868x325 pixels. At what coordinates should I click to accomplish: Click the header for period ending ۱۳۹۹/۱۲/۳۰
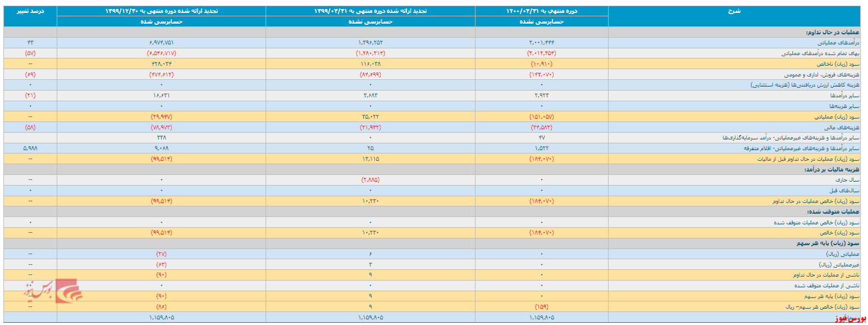point(161,11)
